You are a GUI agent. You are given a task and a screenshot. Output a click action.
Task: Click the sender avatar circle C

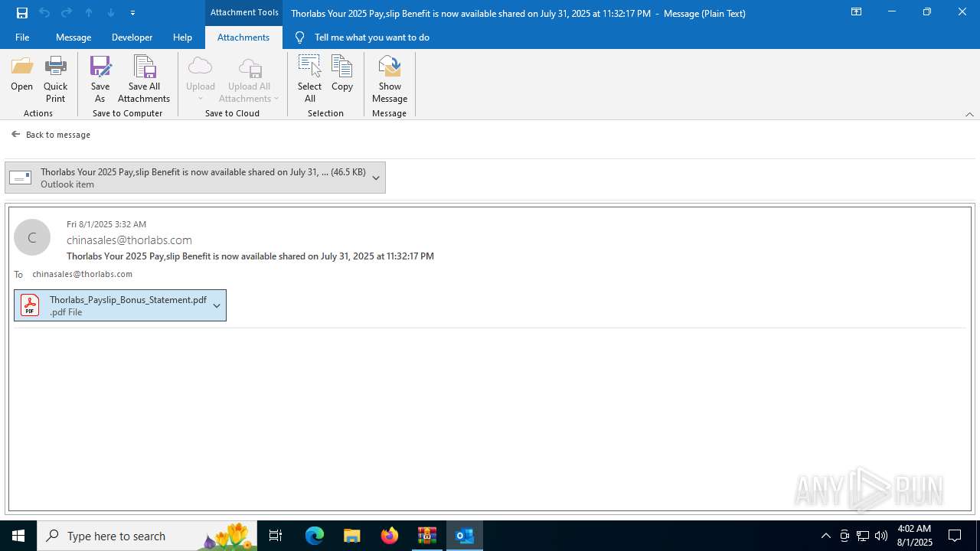[x=32, y=237]
